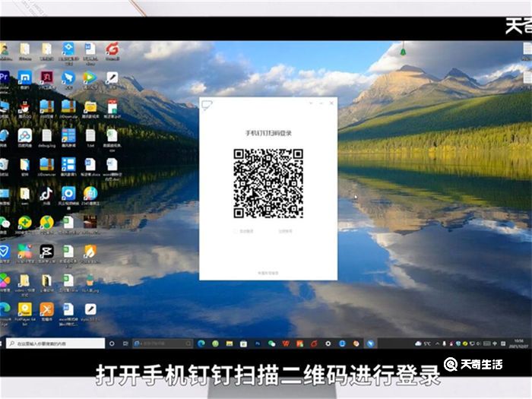
Task: Click the DingTalk logo in the window corner
Action: coord(206,104)
